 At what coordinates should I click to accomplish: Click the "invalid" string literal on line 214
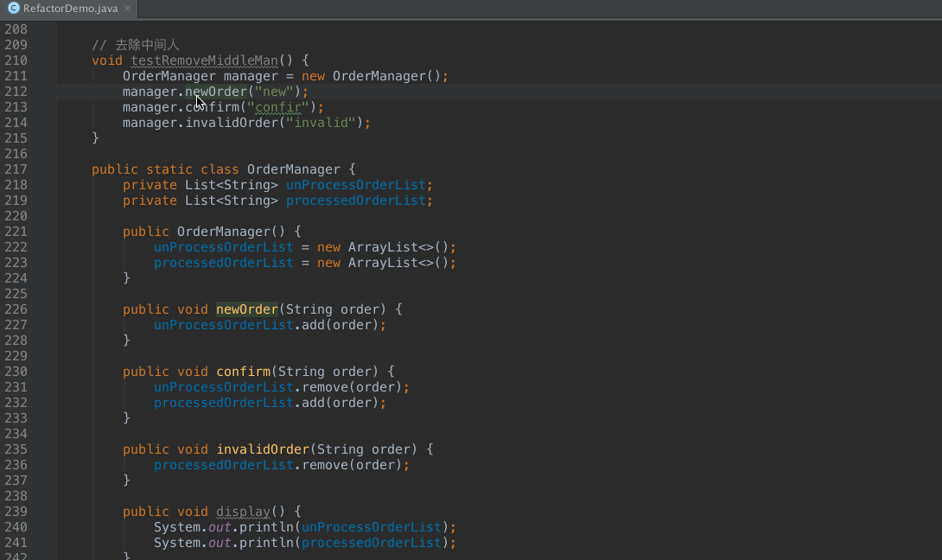(x=321, y=124)
